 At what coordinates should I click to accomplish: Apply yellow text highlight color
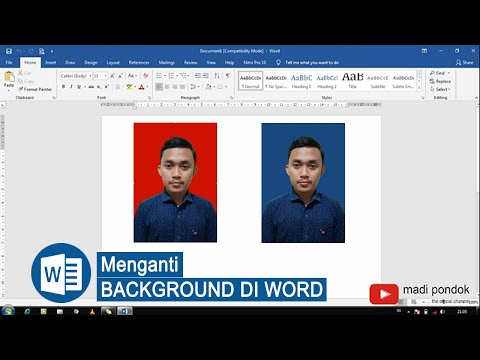pos(129,87)
